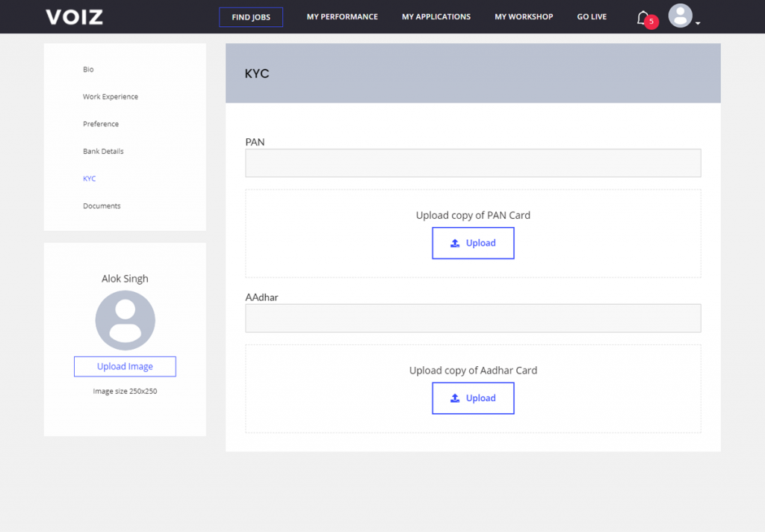
Task: Open the Preference section
Action: (101, 124)
